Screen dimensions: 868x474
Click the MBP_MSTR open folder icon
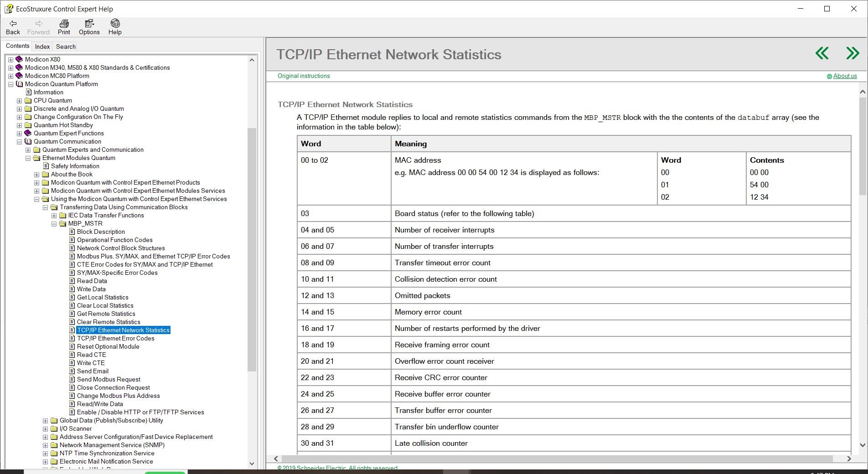pos(62,223)
